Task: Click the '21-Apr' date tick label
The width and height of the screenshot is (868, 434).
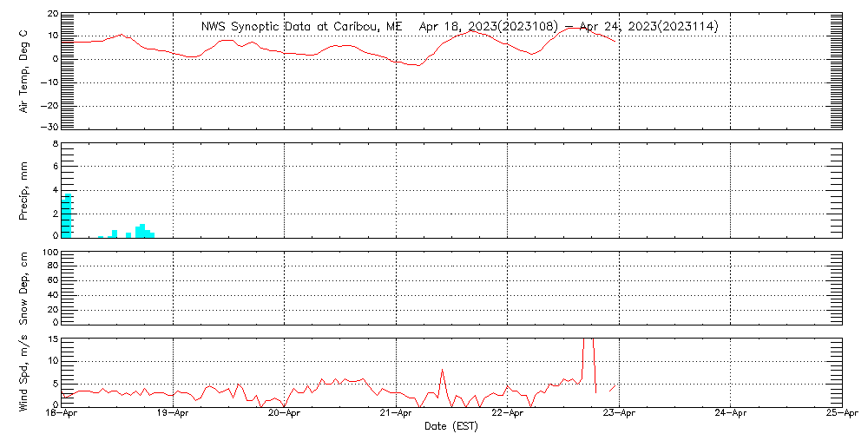Action: (x=397, y=414)
